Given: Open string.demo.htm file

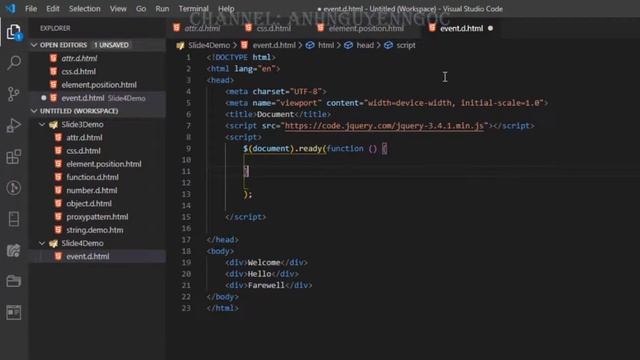Looking at the screenshot, I should (x=95, y=230).
